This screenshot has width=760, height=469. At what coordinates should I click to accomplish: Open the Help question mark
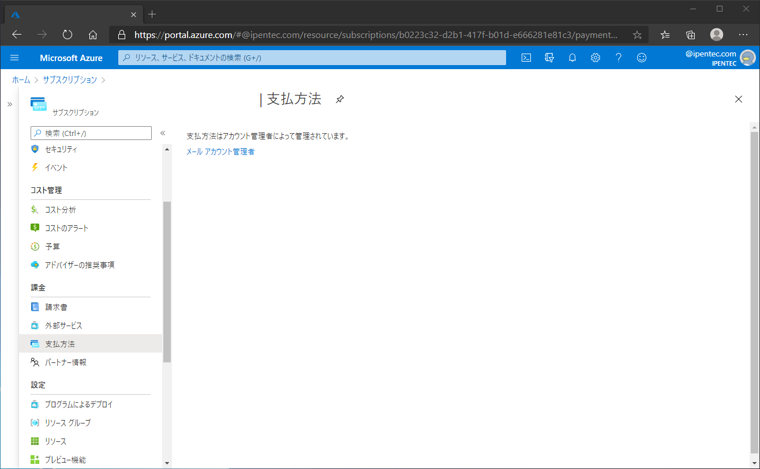pos(618,58)
